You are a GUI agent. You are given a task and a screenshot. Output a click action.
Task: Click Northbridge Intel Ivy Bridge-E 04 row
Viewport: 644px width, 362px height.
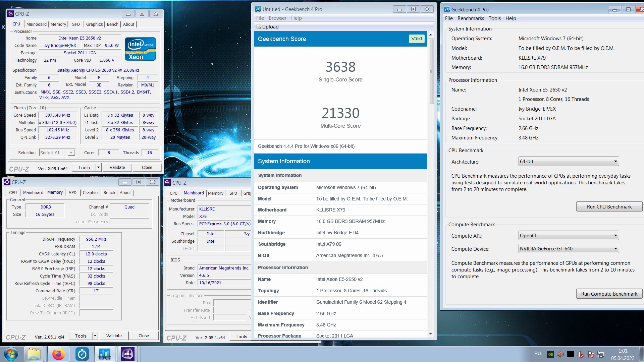pos(340,233)
